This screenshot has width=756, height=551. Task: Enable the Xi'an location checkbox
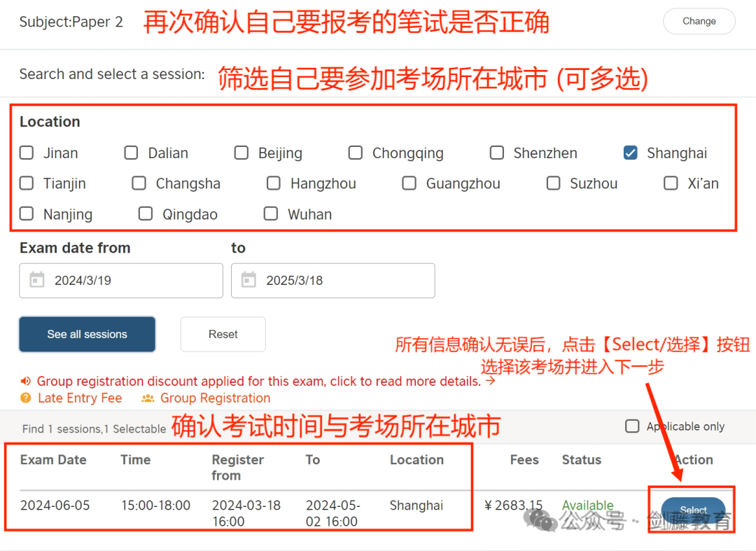tap(671, 183)
